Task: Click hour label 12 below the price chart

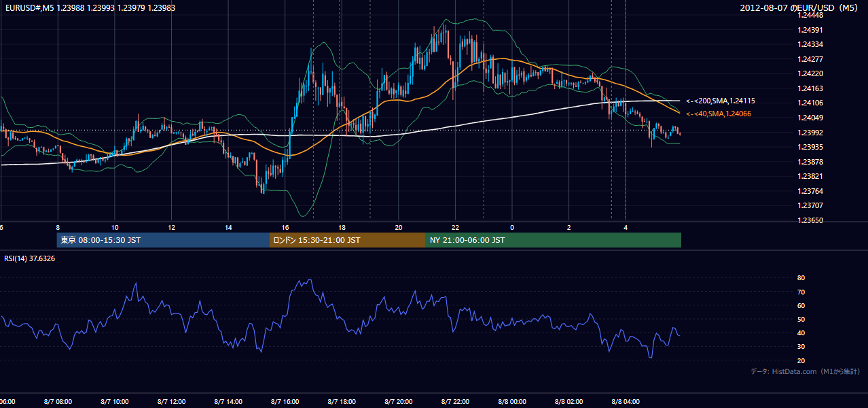Action: (x=171, y=227)
